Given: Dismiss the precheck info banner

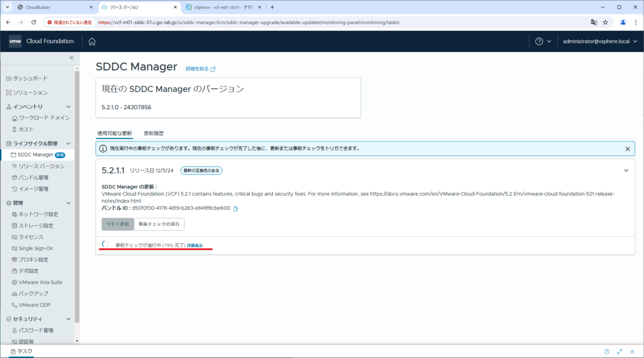Looking at the screenshot, I should click(627, 149).
